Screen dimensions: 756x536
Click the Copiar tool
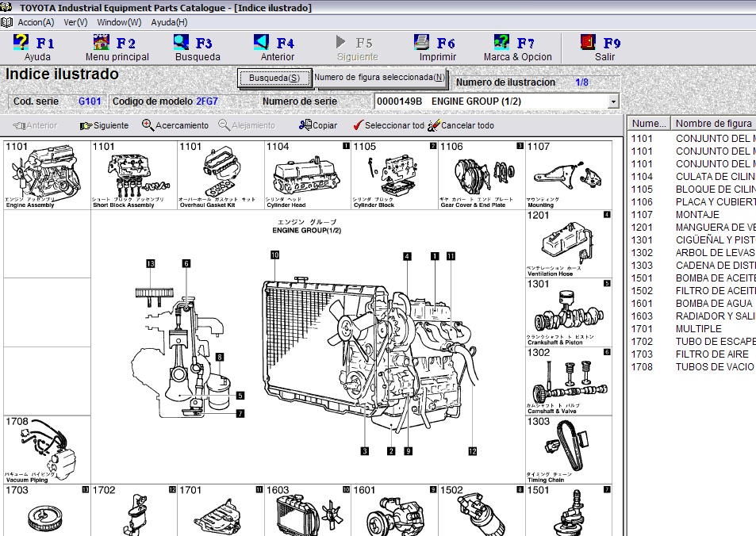318,125
